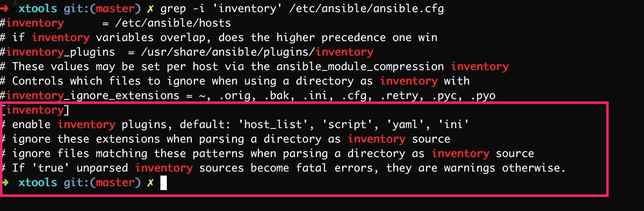
Task: Click the /etc/ansible/ansible.cfg path in the grep command
Action: (366, 8)
